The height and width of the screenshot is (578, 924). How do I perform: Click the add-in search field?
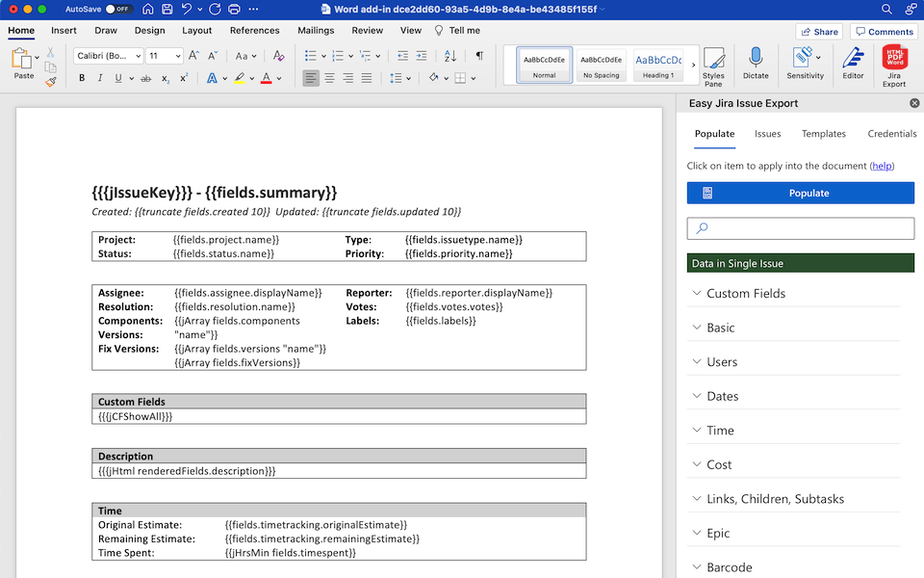tap(800, 228)
